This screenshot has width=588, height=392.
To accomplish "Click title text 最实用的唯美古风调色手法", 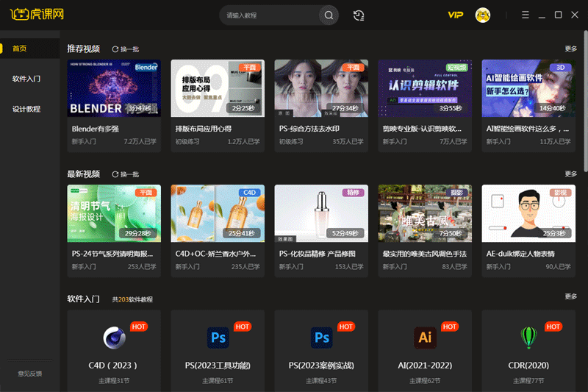I will 425,254.
